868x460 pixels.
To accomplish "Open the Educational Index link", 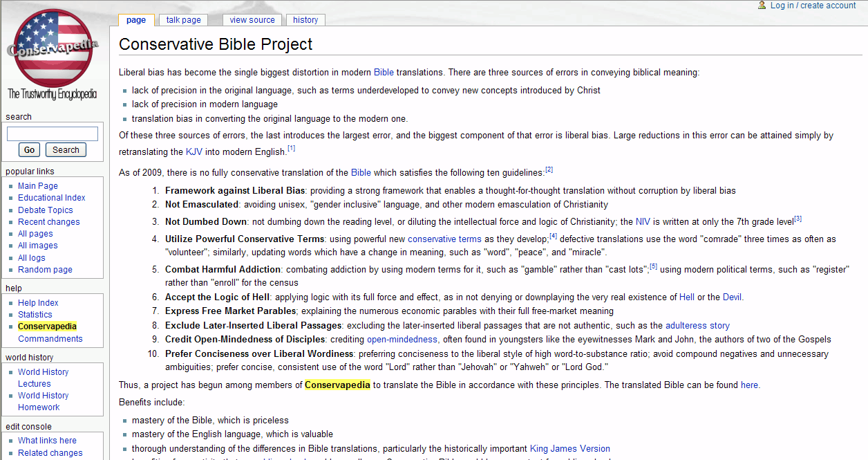I will pos(52,198).
